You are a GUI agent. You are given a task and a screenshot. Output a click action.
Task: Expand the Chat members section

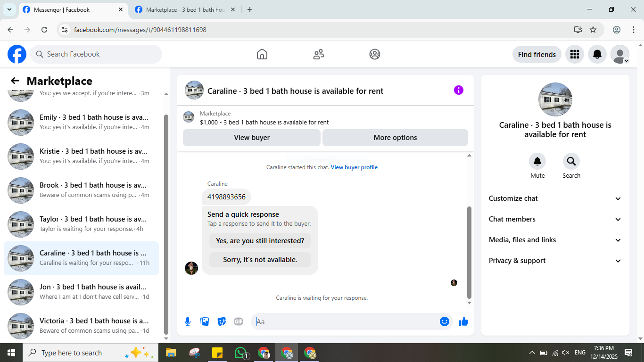pyautogui.click(x=555, y=219)
